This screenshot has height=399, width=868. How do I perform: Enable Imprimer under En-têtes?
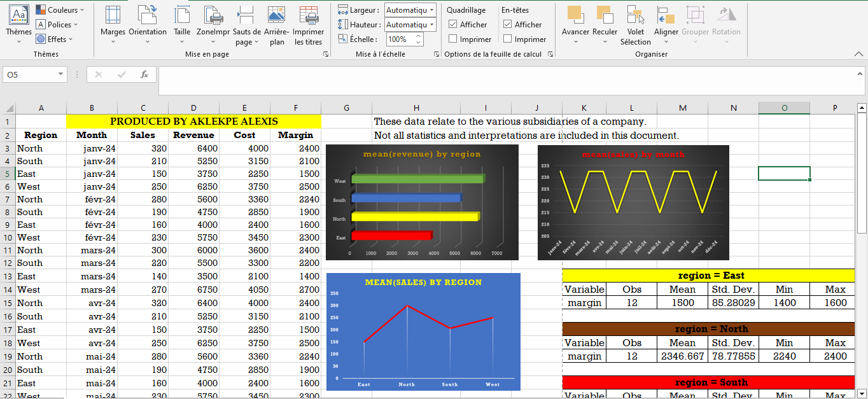tap(508, 39)
